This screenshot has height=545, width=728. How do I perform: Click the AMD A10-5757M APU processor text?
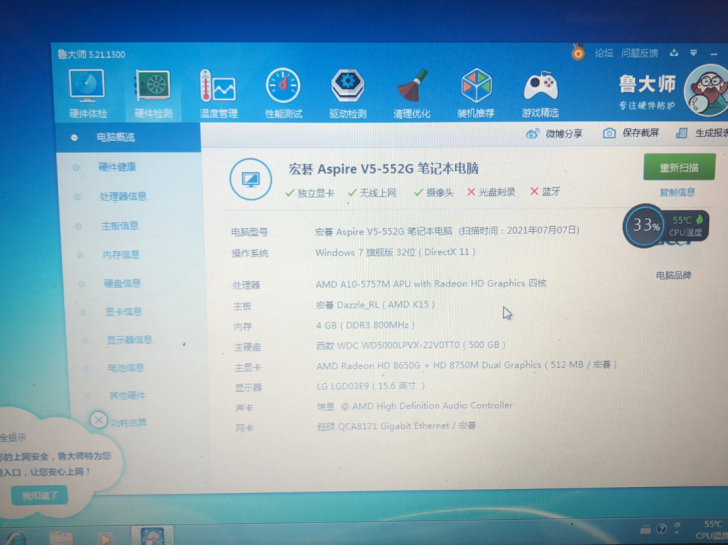point(431,284)
